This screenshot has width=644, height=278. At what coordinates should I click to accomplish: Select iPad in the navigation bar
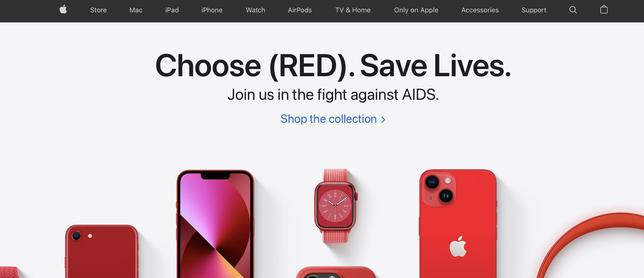click(172, 10)
